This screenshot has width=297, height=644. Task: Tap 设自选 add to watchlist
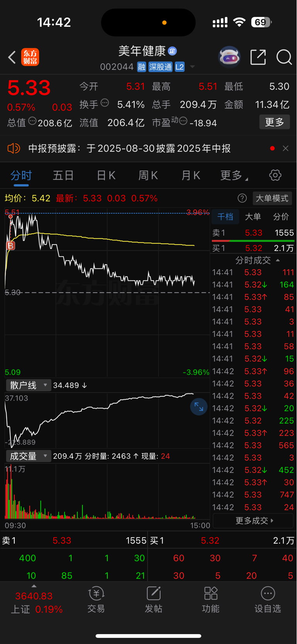pos(268,600)
